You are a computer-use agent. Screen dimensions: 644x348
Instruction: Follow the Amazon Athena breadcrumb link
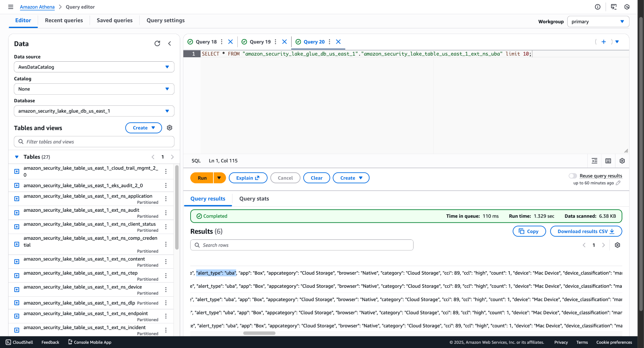point(37,7)
